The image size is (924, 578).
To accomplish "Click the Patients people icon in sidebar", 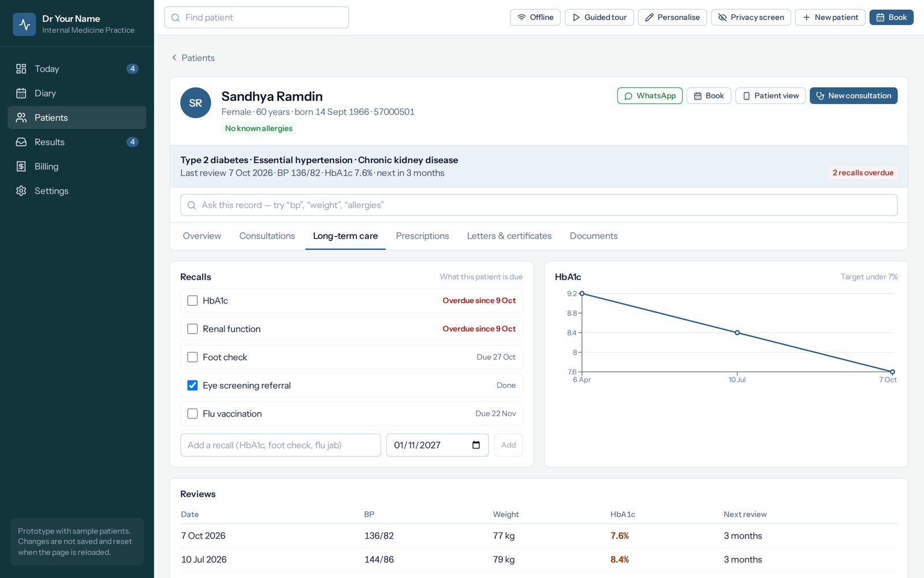I will pos(21,117).
